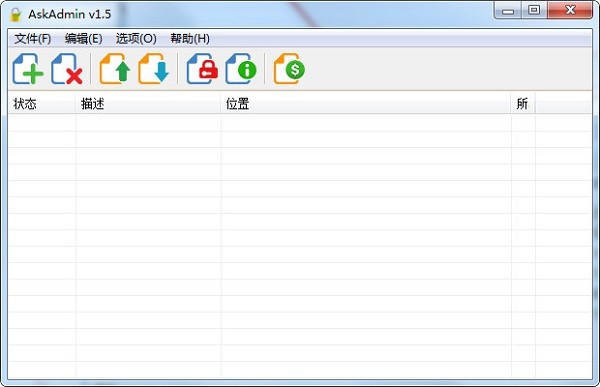Click the 所 column header
The image size is (600, 387).
(x=523, y=103)
